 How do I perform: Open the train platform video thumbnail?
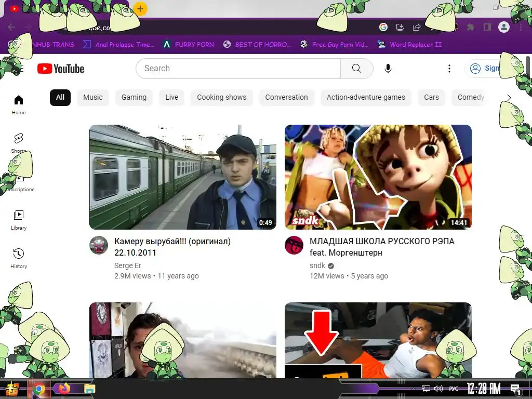pyautogui.click(x=183, y=177)
